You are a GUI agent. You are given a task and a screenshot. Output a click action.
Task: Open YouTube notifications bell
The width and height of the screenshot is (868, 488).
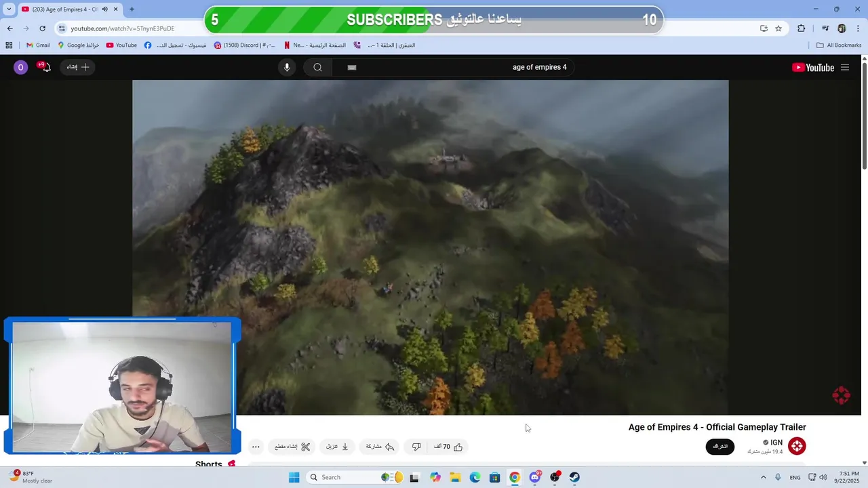tap(45, 66)
